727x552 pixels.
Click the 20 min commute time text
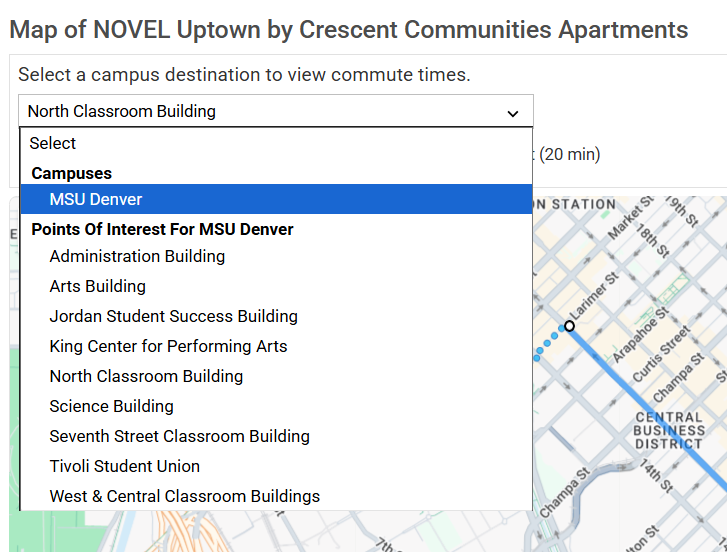[x=570, y=154]
